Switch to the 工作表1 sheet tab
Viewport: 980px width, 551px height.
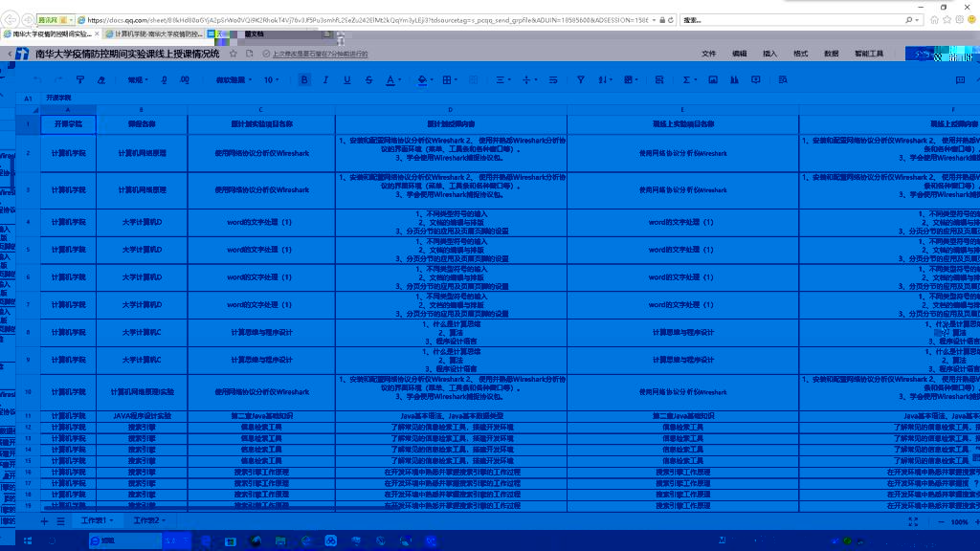pyautogui.click(x=97, y=520)
